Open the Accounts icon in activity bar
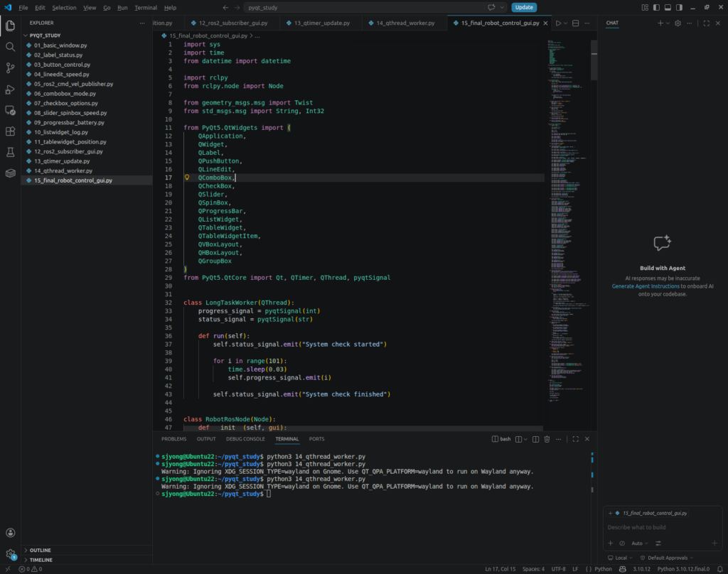This screenshot has width=728, height=574. tap(10, 533)
